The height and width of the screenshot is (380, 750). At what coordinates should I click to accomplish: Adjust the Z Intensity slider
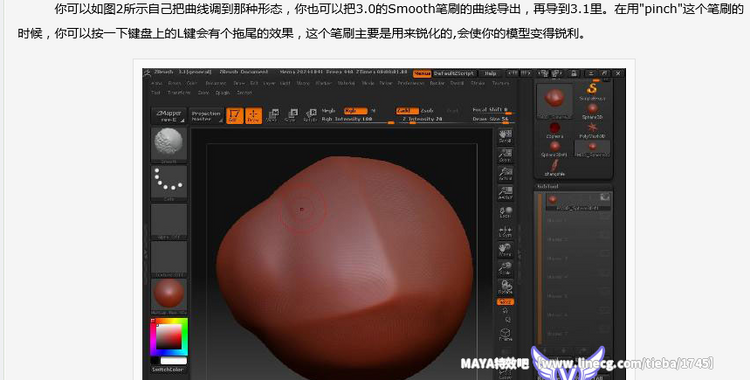coord(433,119)
